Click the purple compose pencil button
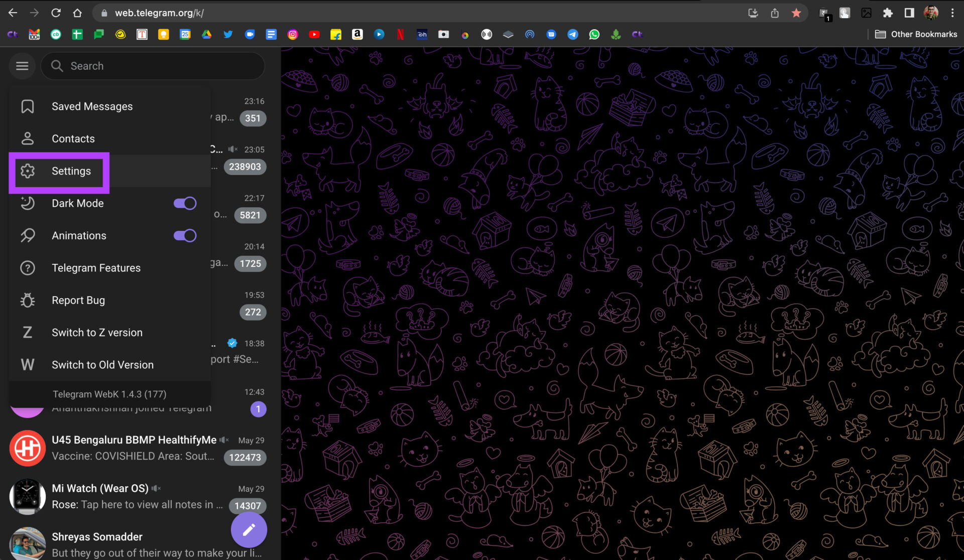964x560 pixels. [x=249, y=529]
